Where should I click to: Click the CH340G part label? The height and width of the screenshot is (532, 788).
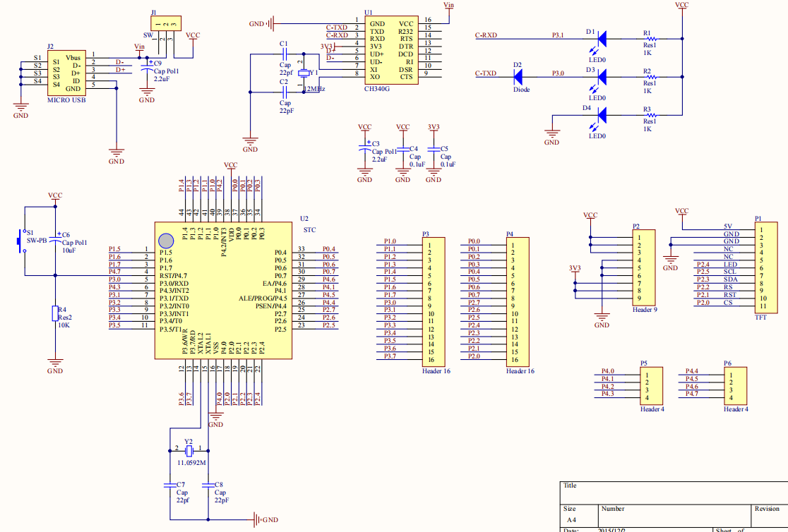click(377, 89)
